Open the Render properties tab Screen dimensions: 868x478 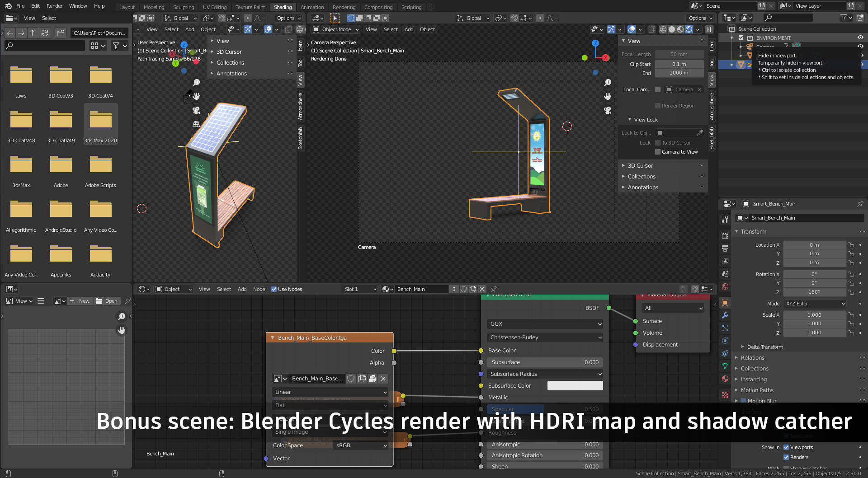click(x=725, y=235)
